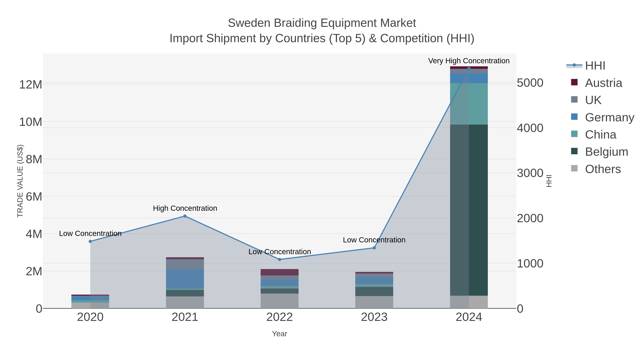
Task: Toggle the China legend entry
Action: pos(594,134)
